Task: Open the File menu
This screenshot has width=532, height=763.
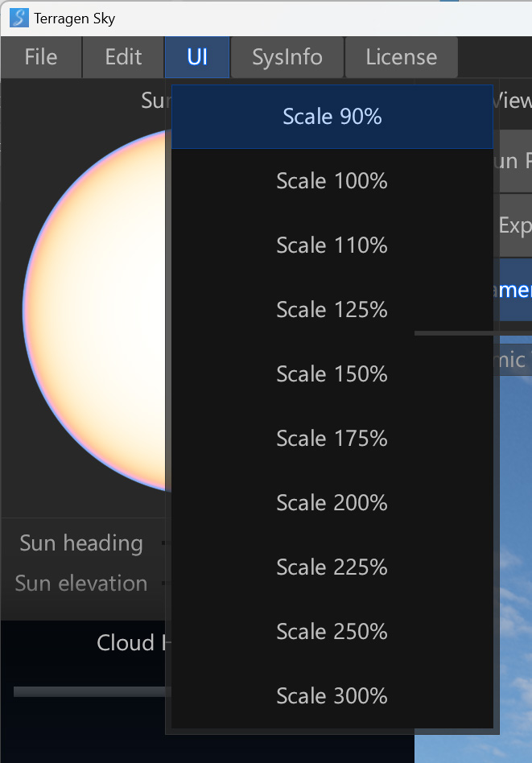Action: [x=41, y=57]
